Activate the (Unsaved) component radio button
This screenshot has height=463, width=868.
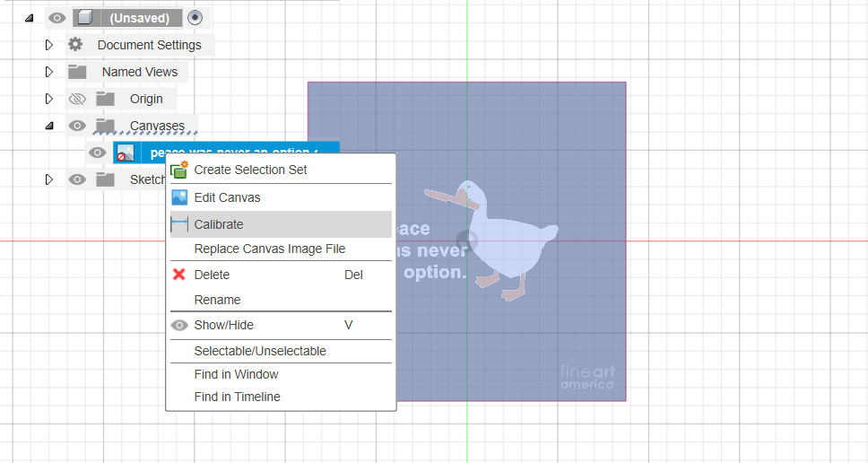pyautogui.click(x=195, y=18)
